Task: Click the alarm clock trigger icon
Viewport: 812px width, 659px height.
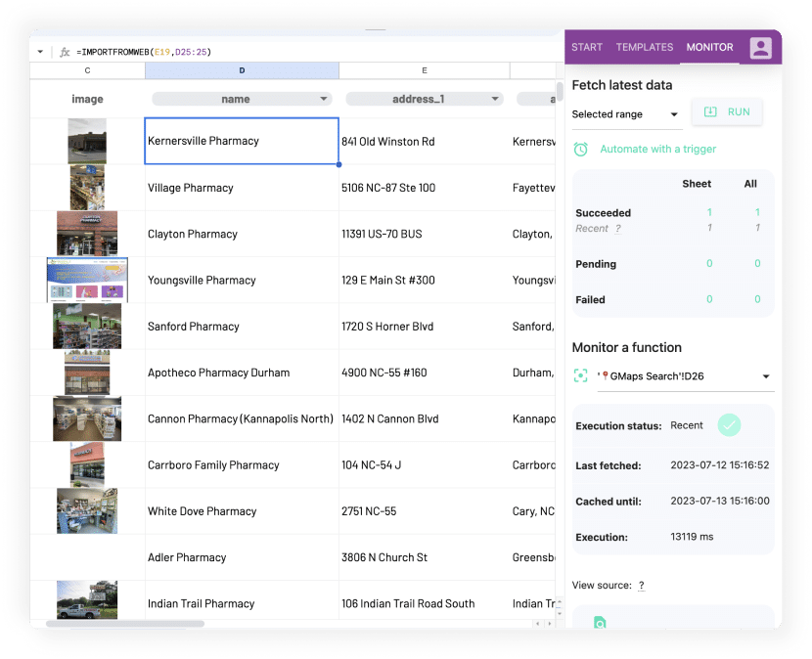Action: 581,149
